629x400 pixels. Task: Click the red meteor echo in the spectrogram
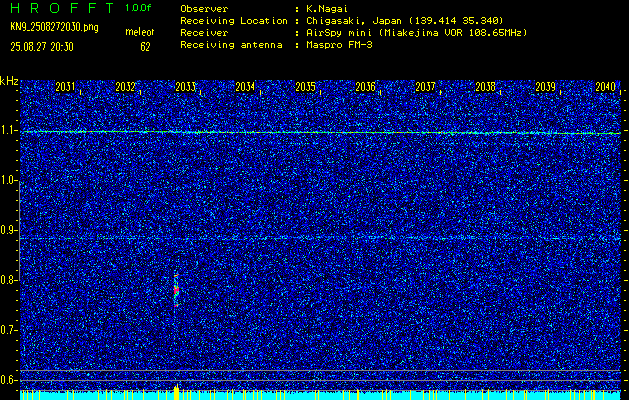(x=176, y=290)
